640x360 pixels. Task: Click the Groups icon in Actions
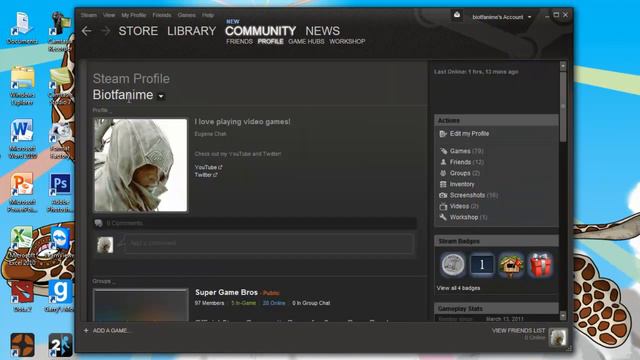coord(443,173)
